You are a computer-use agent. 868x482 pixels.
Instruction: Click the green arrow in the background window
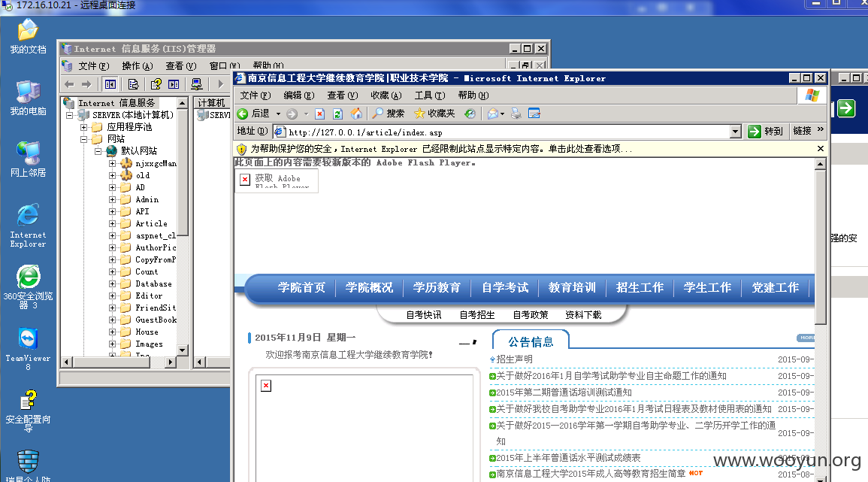point(846,108)
